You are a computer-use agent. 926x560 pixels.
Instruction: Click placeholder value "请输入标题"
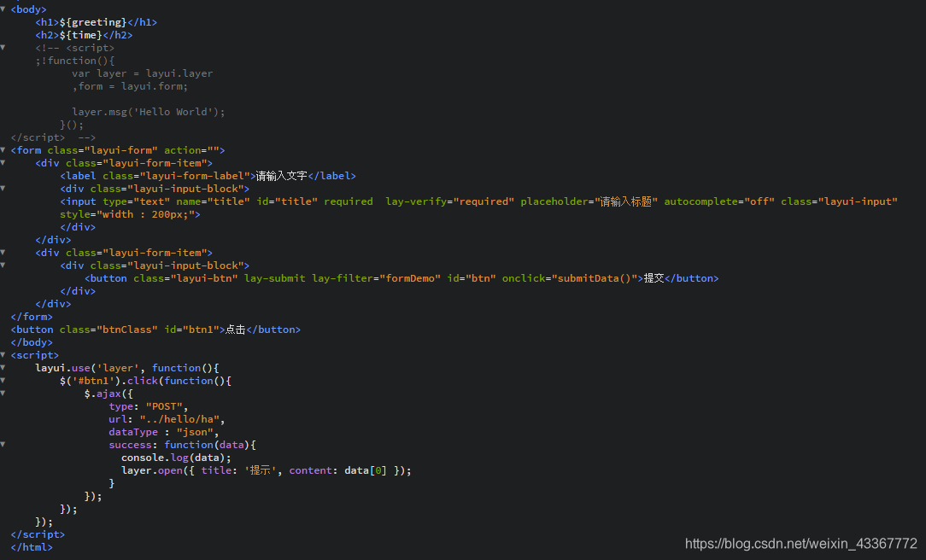click(626, 201)
